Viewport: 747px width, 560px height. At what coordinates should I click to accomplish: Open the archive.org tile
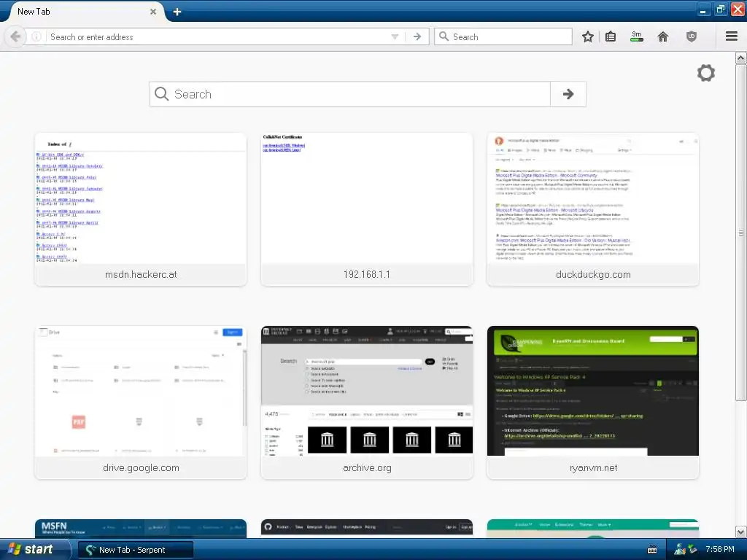pos(367,402)
